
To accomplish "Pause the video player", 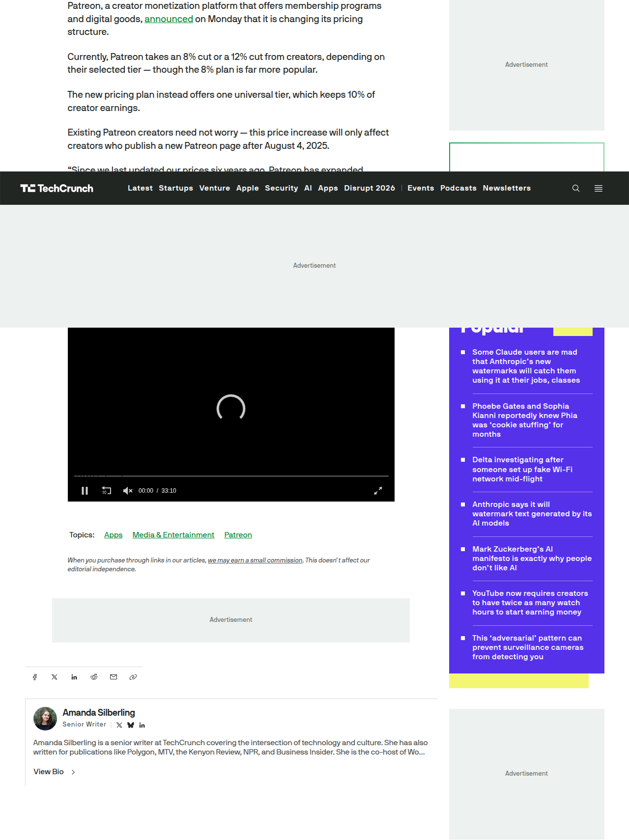I will coord(85,491).
